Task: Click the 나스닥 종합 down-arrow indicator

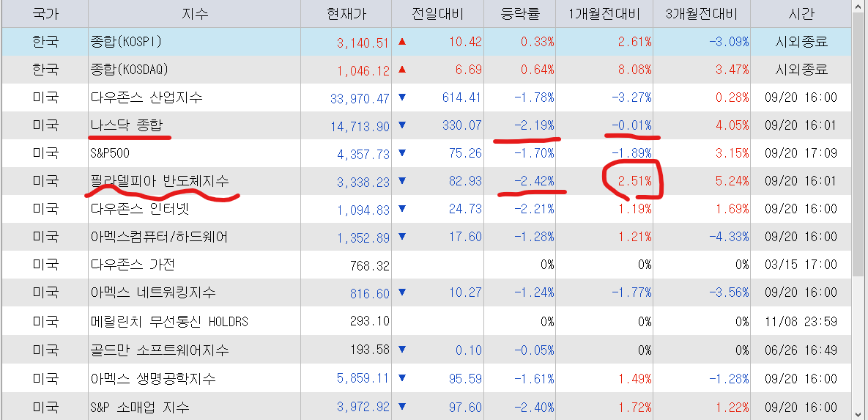Action: (402, 126)
